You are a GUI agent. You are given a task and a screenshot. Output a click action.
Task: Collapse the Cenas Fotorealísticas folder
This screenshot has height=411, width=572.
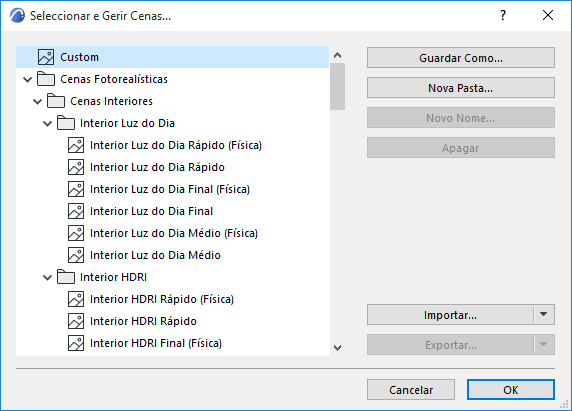(x=27, y=80)
